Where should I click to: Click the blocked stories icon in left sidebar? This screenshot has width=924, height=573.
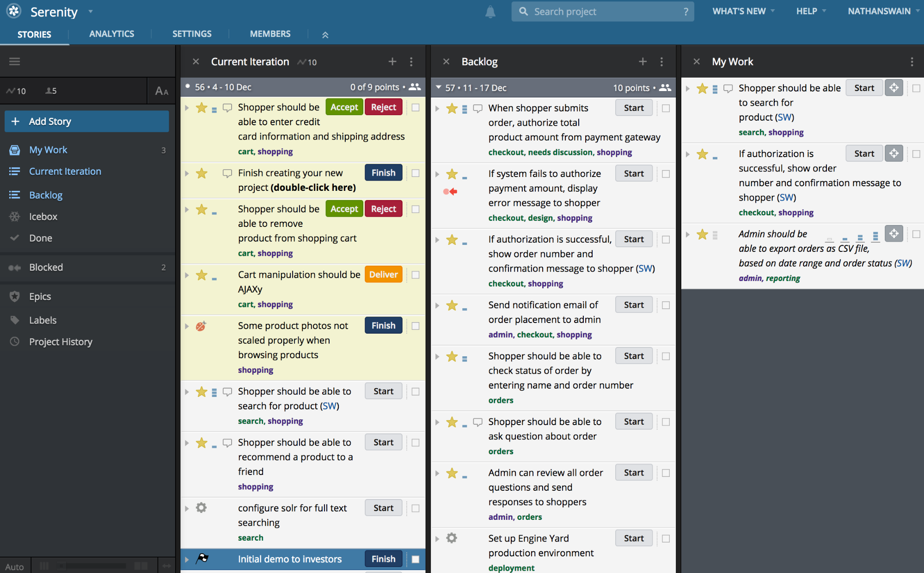[14, 268]
